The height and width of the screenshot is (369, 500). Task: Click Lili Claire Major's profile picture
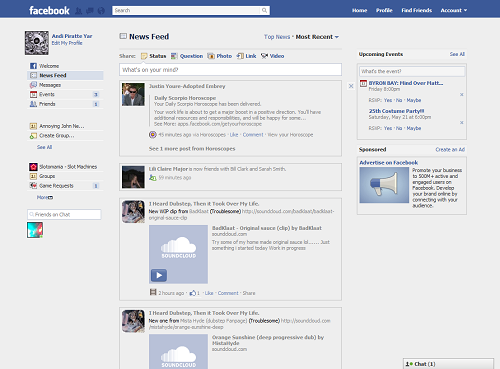click(x=133, y=177)
